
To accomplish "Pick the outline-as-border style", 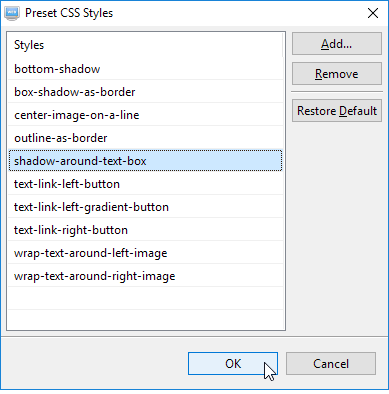I will pyautogui.click(x=145, y=138).
